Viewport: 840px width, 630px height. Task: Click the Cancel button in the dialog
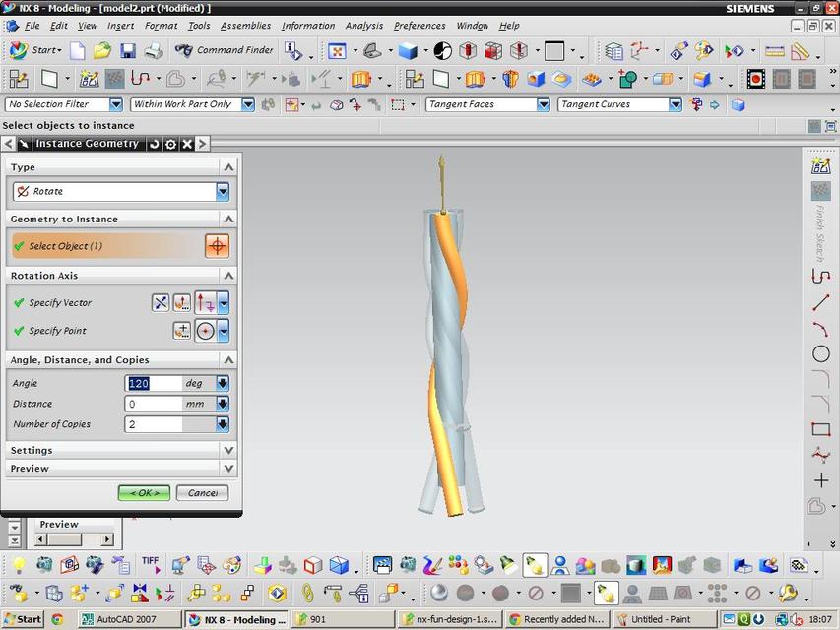(202, 492)
